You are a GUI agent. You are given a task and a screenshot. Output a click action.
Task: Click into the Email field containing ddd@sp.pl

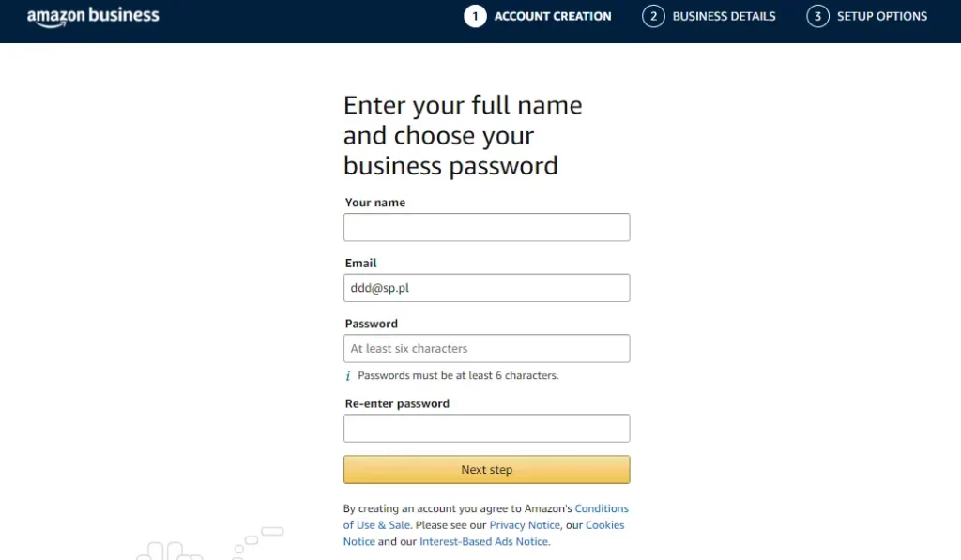[486, 288]
